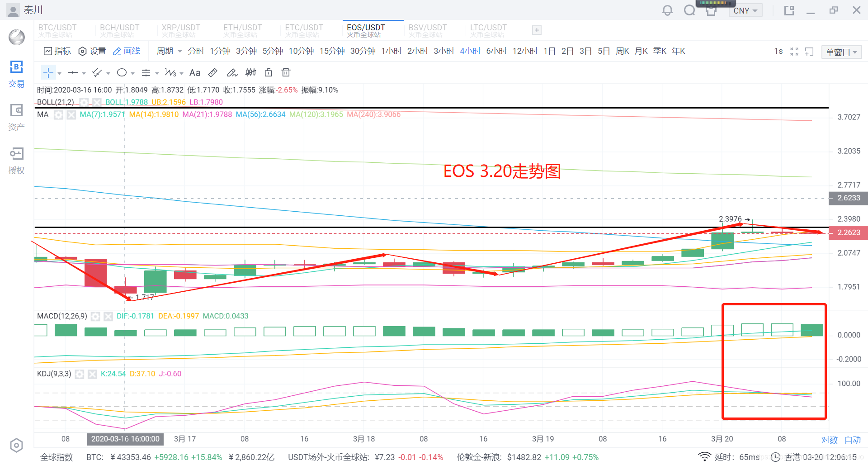Open the 设置 chart settings button
868x465 pixels.
(x=92, y=51)
